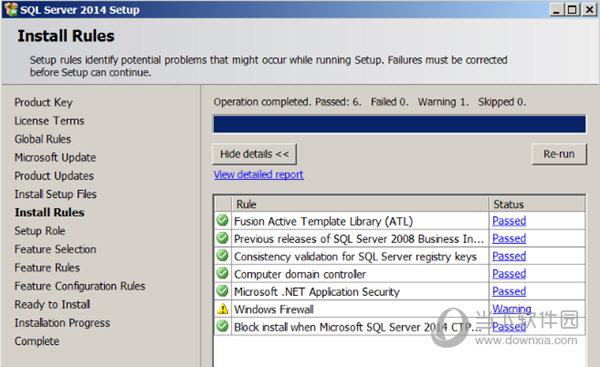
Task: Click the Status column header
Action: (537, 204)
